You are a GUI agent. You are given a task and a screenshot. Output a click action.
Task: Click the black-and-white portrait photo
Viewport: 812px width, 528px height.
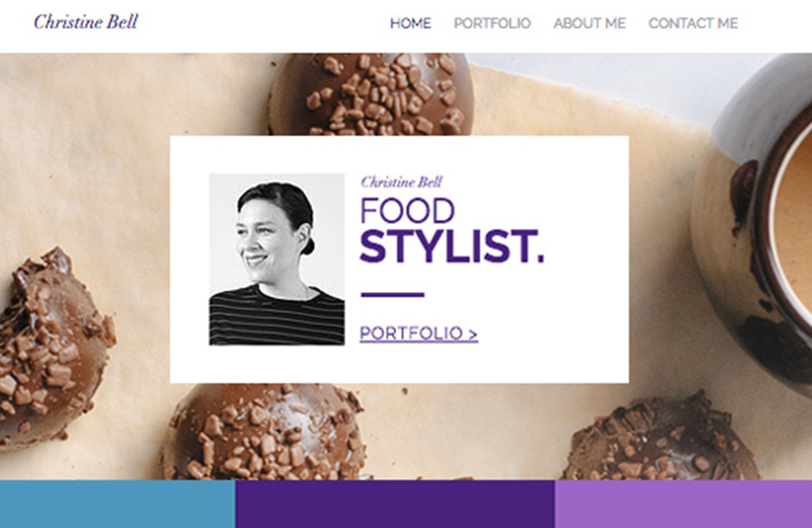click(x=277, y=259)
